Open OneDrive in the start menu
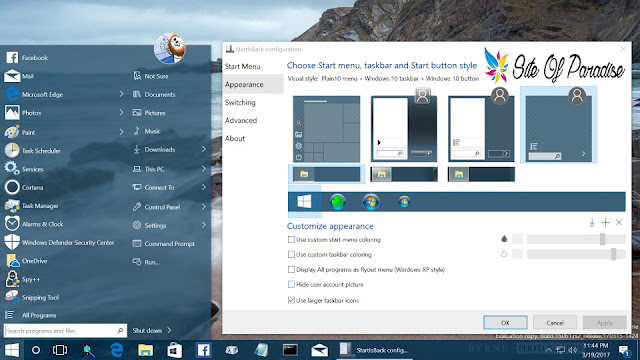Viewport: 640px width, 360px height. pyautogui.click(x=26, y=261)
